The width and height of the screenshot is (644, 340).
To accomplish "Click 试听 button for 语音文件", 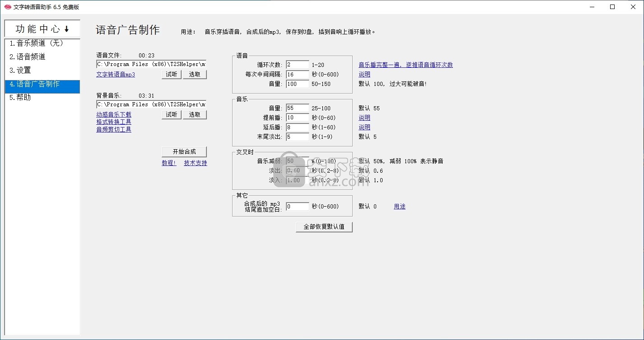I will click(x=172, y=75).
